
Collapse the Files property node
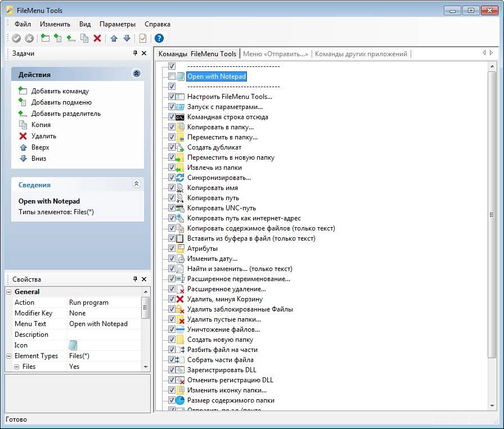[x=16, y=367]
